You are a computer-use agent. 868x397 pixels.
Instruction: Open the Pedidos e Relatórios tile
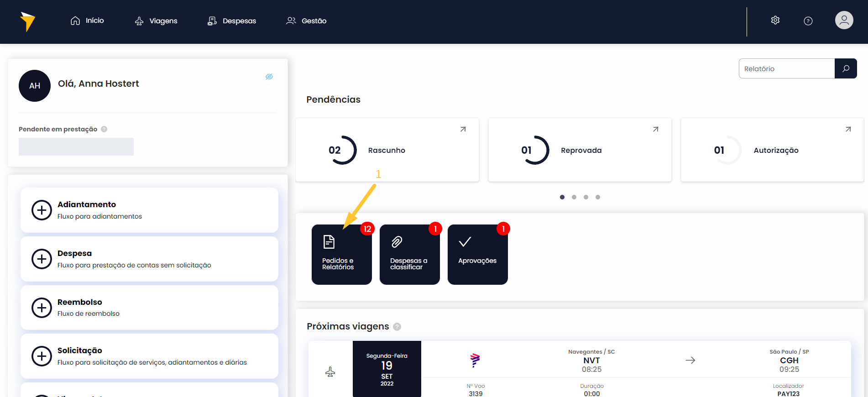tap(341, 255)
